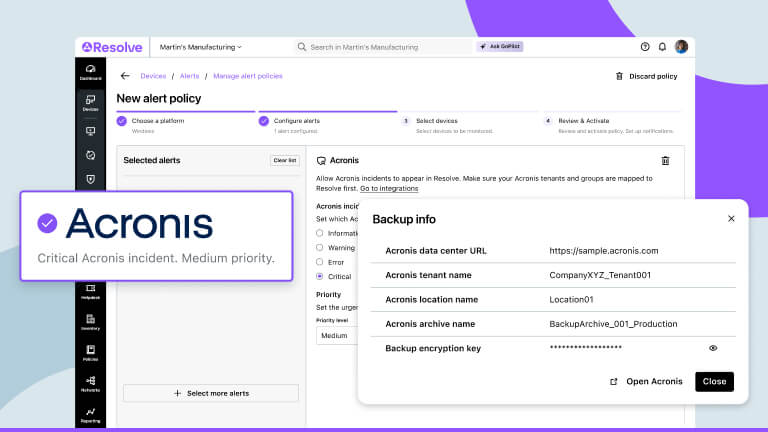This screenshot has height=432, width=768.
Task: Click the Resolve logo
Action: (112, 47)
